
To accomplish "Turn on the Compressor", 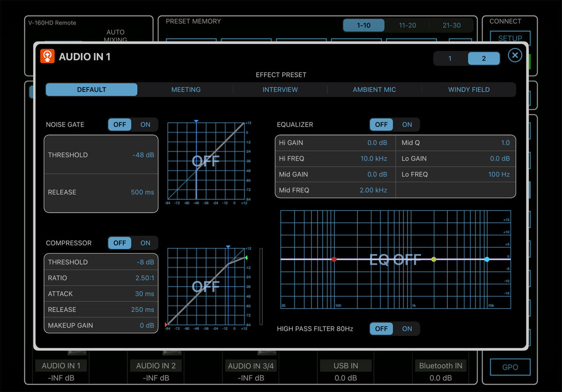I will pyautogui.click(x=145, y=243).
